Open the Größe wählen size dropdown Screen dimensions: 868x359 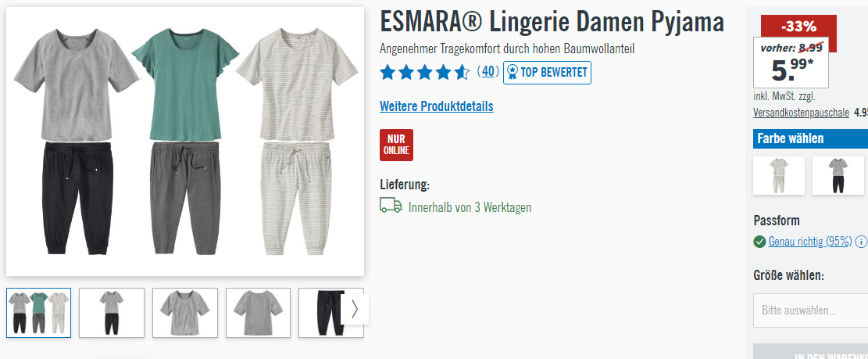[810, 311]
